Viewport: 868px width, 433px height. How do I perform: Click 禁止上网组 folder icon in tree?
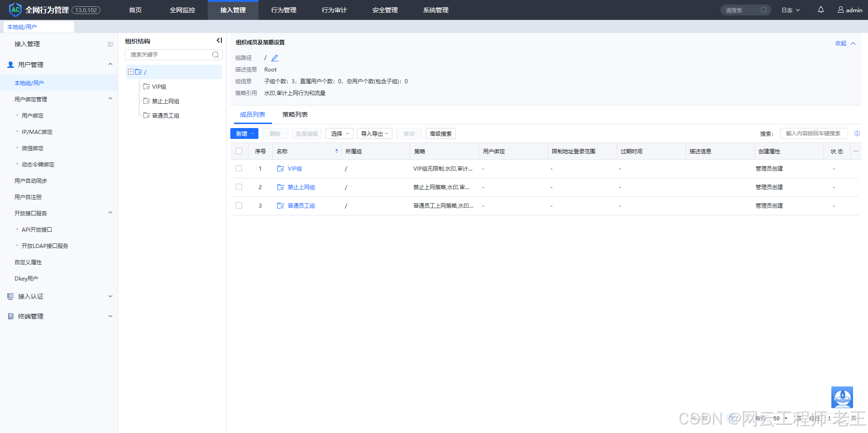[x=147, y=101]
